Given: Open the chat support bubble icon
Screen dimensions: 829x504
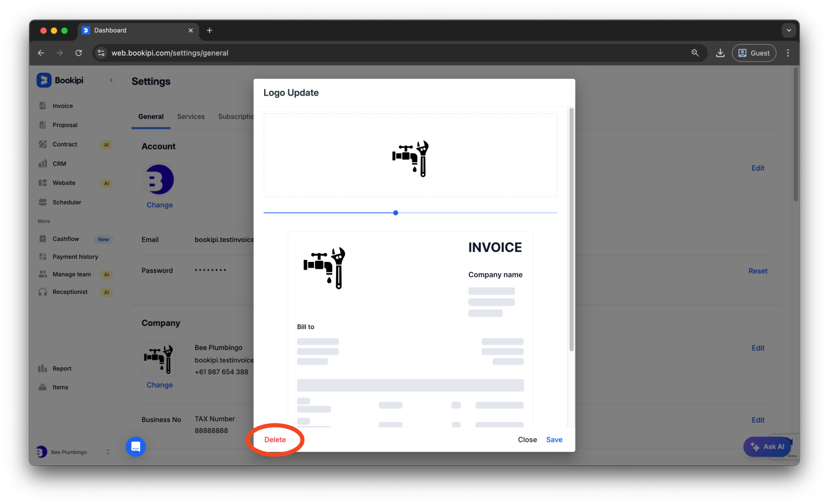Looking at the screenshot, I should [x=135, y=447].
